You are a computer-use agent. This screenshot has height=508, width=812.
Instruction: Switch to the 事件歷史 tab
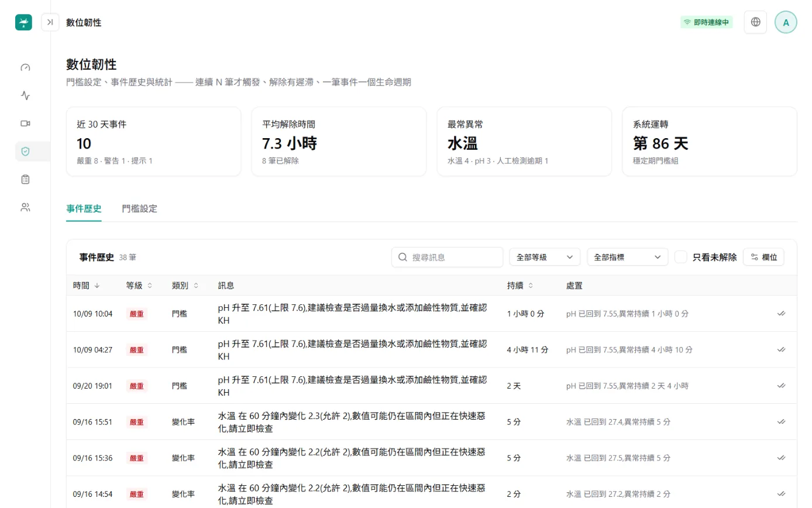84,208
